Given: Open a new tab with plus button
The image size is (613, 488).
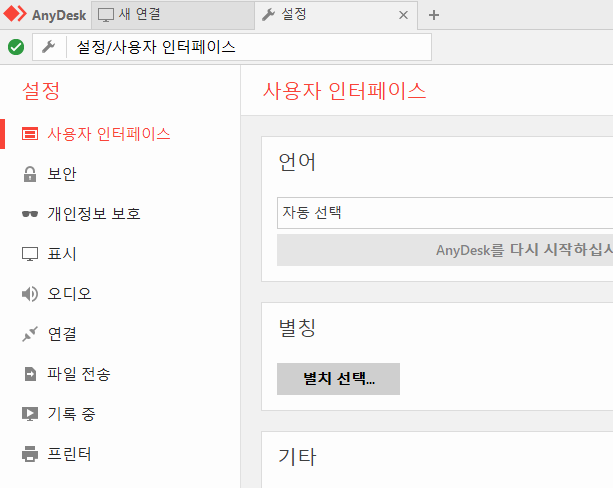Looking at the screenshot, I should pos(434,15).
